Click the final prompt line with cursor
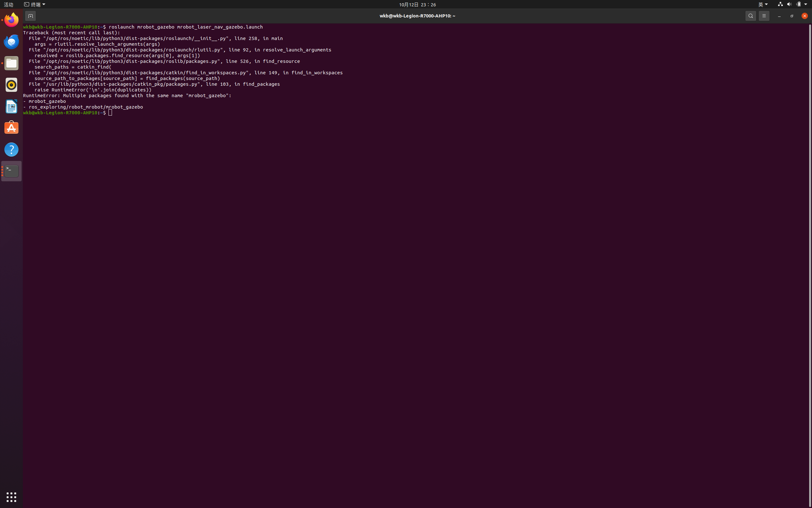Image resolution: width=812 pixels, height=508 pixels. click(68, 112)
